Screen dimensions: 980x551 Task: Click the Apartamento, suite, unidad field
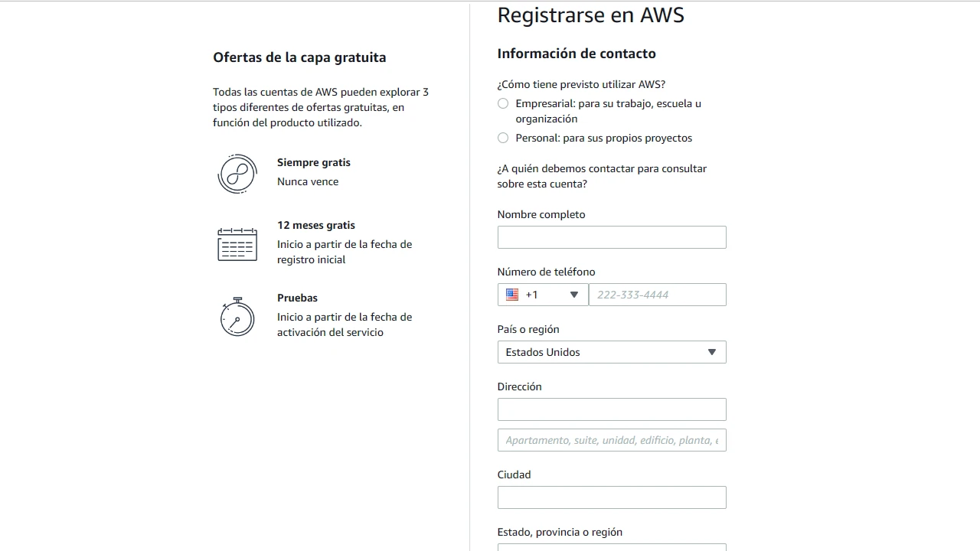tap(612, 440)
